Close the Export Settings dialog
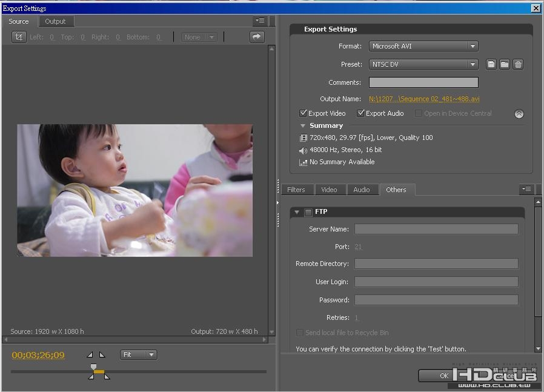 click(536, 8)
